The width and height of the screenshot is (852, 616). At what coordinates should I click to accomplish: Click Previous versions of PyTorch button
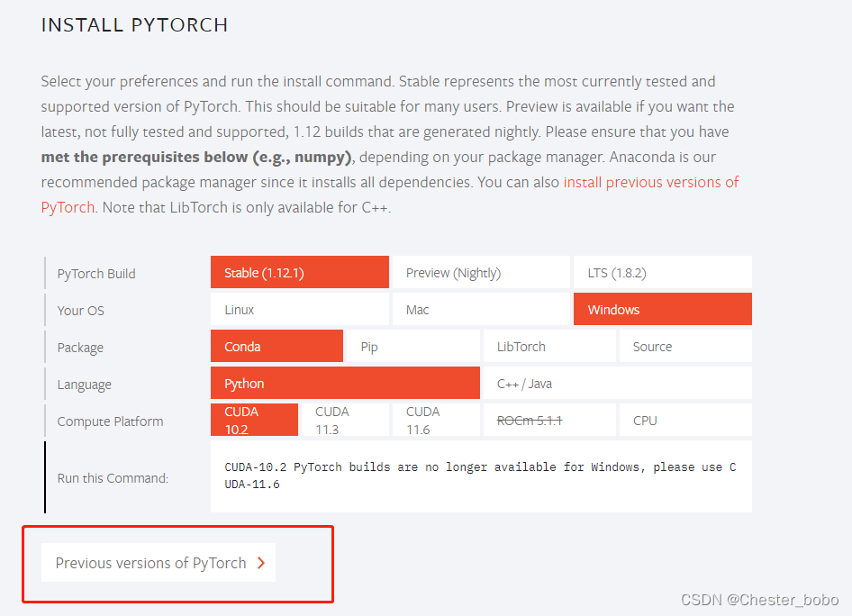[x=159, y=563]
